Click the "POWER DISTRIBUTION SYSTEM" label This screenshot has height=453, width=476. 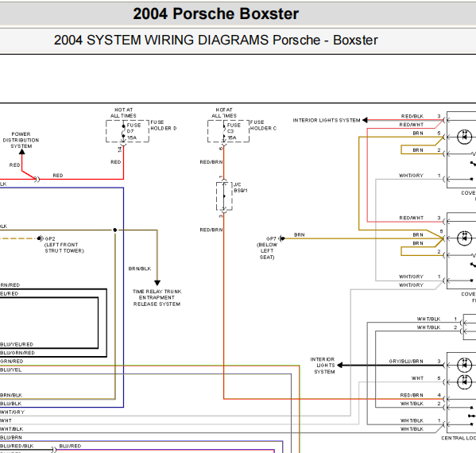pyautogui.click(x=21, y=140)
